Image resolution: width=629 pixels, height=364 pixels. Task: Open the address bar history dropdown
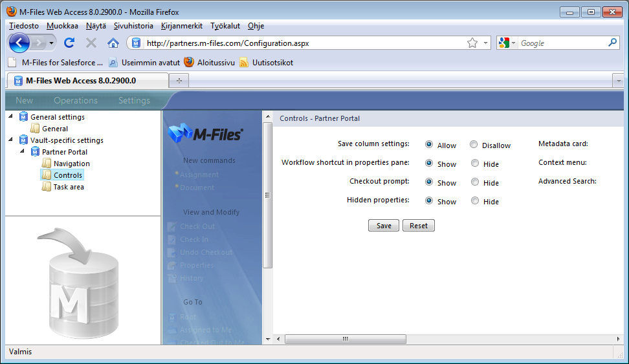pyautogui.click(x=485, y=43)
